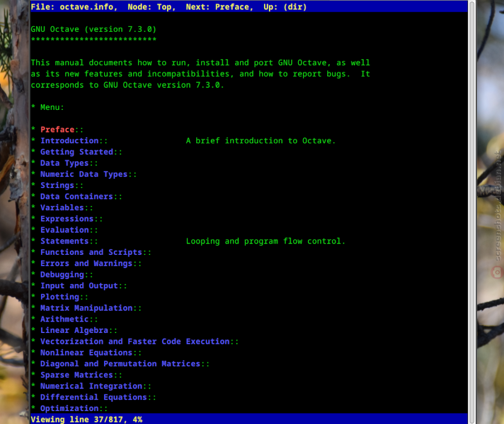Click 'Looping and program flow control.' description
This screenshot has width=504, height=424.
266,241
